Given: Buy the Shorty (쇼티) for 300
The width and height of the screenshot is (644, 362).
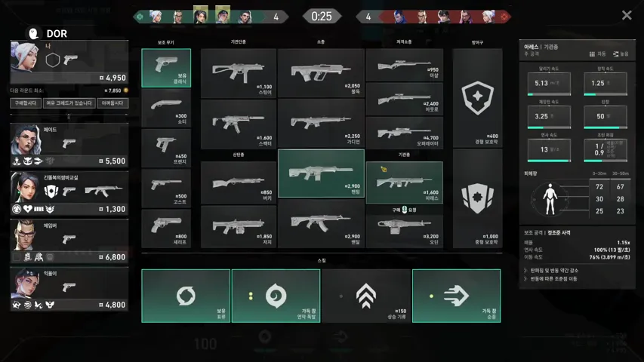Looking at the screenshot, I should click(166, 109).
